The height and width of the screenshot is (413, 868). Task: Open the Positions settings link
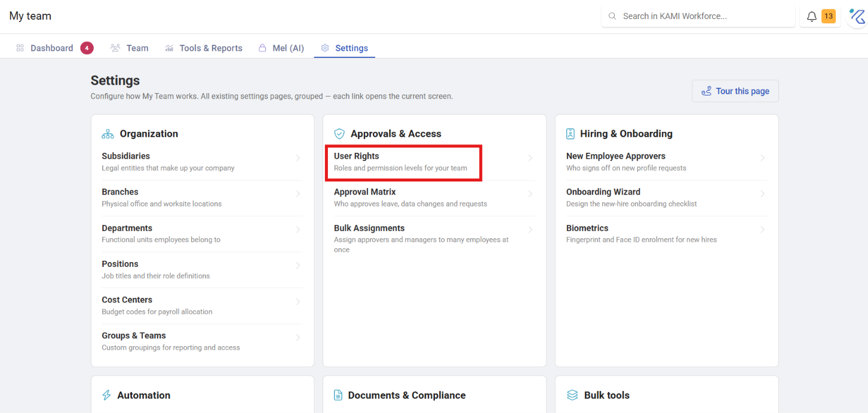click(203, 269)
